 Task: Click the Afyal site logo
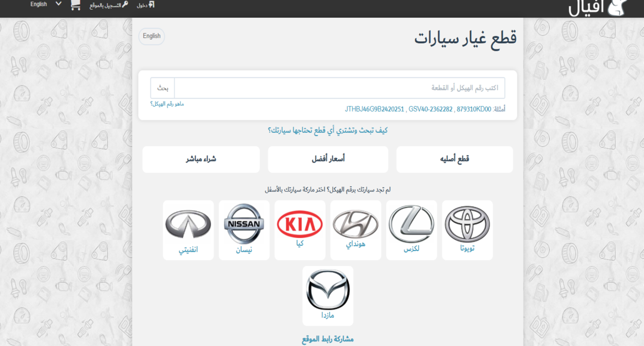(597, 7)
